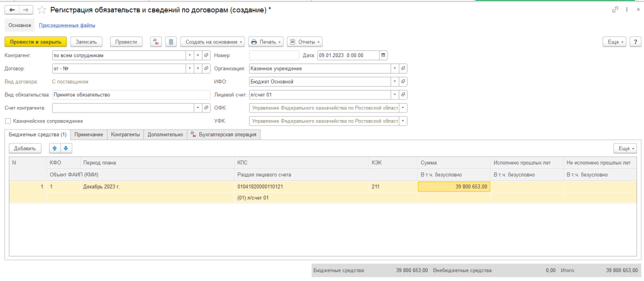Clear the Договор field with the x
The height and width of the screenshot is (281, 644).
(x=197, y=68)
